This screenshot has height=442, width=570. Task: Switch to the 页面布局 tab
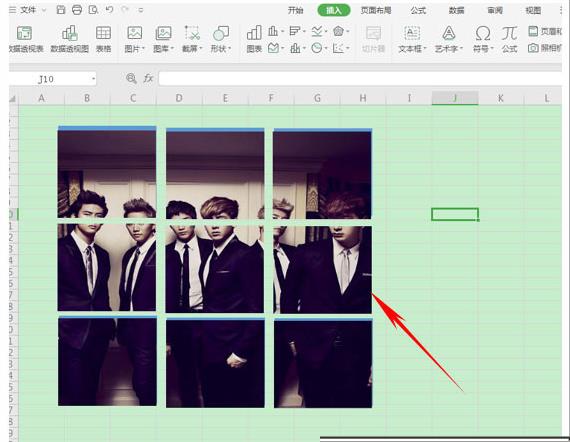376,10
